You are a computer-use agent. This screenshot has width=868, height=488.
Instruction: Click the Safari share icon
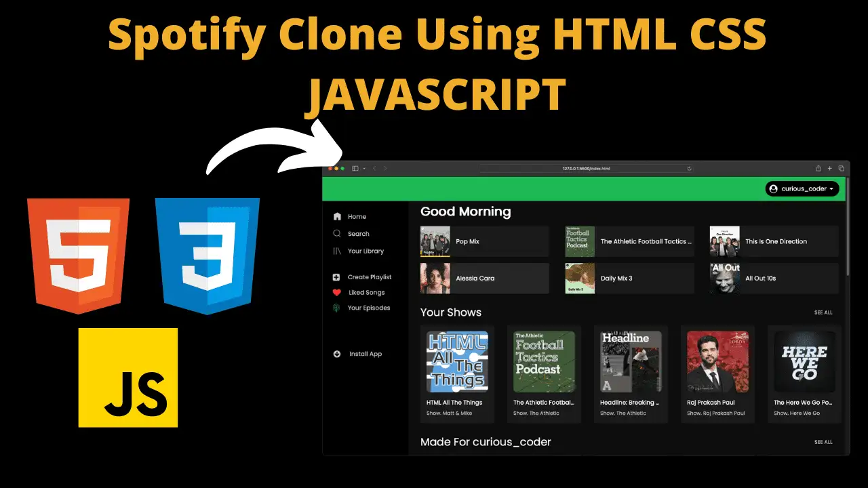coord(818,168)
